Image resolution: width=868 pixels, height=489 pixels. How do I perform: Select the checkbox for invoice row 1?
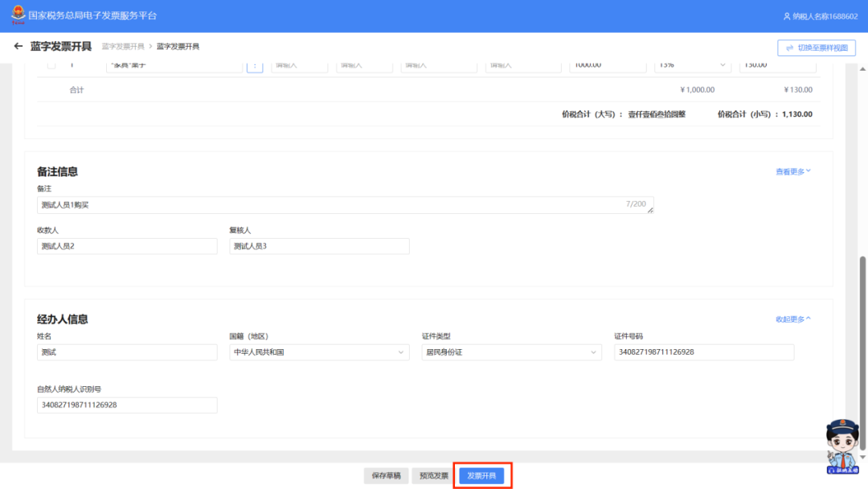51,65
